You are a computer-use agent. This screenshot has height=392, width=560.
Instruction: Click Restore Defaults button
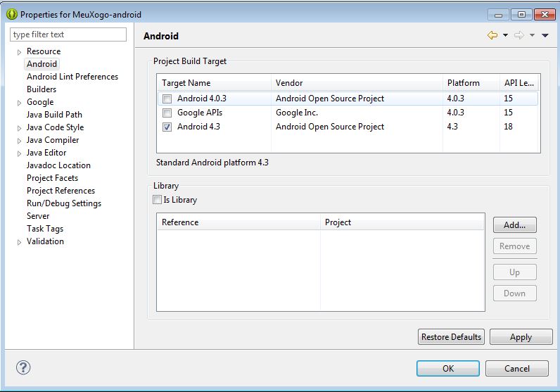click(x=451, y=337)
